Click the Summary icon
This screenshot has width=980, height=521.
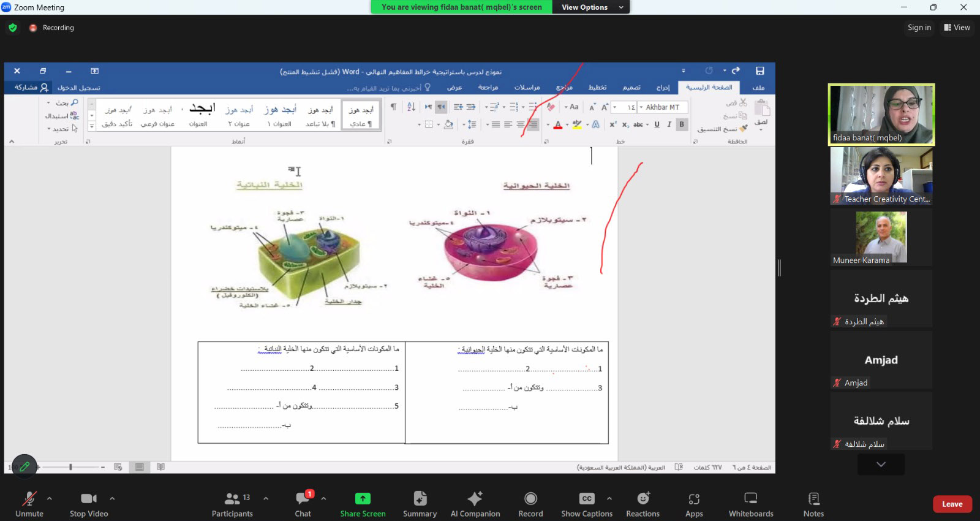point(420,504)
